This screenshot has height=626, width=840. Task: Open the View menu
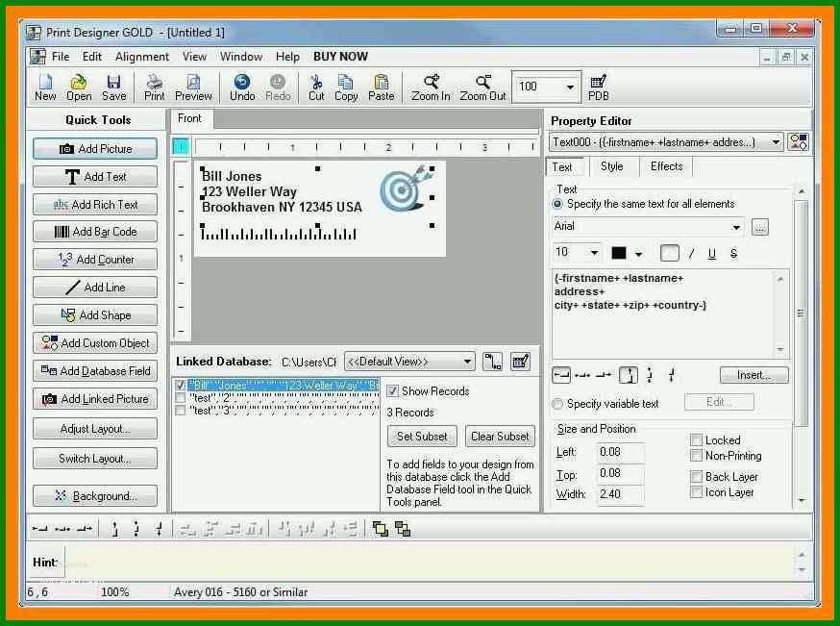[x=194, y=57]
